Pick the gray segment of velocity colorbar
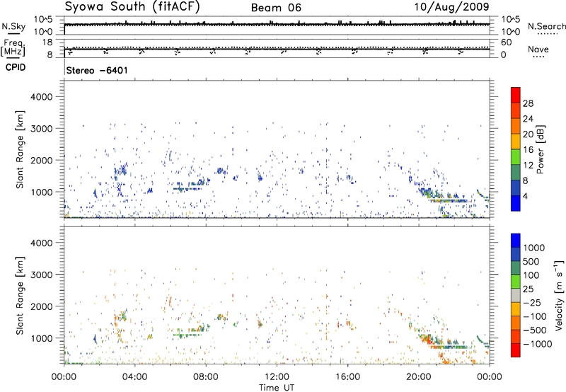566x392 pixels. tap(516, 296)
